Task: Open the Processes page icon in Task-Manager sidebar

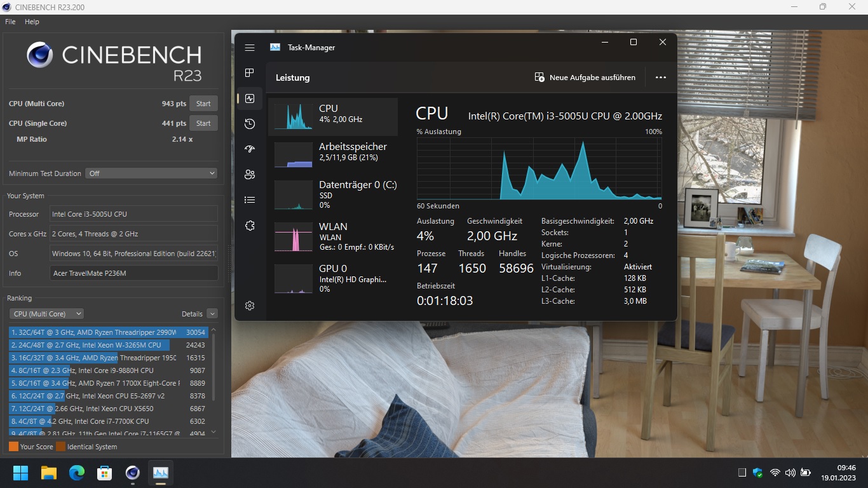Action: click(250, 73)
